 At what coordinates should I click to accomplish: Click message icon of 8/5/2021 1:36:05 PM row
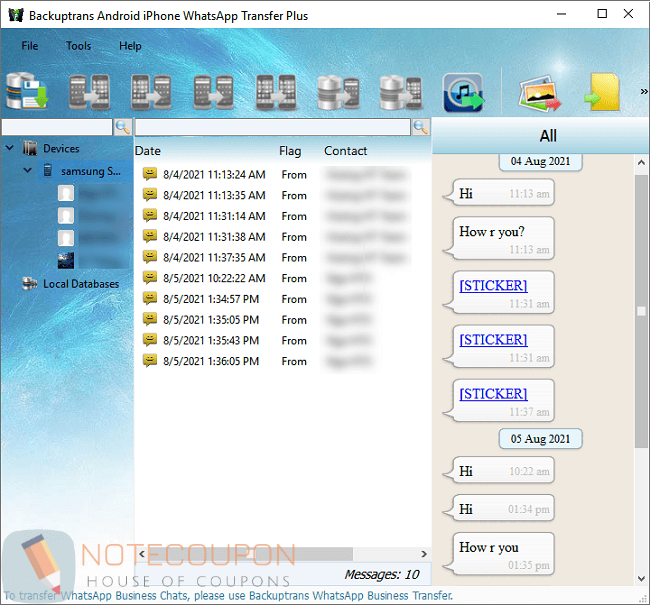[x=150, y=360]
